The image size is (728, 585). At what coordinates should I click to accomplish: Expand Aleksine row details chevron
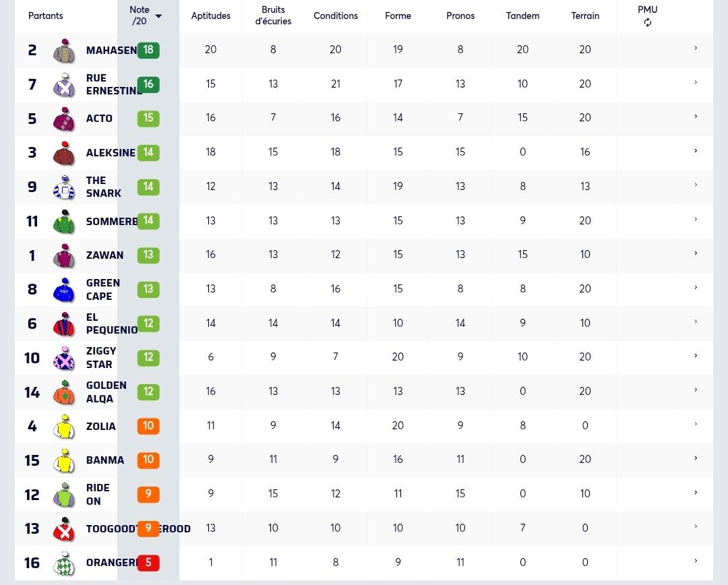point(696,151)
